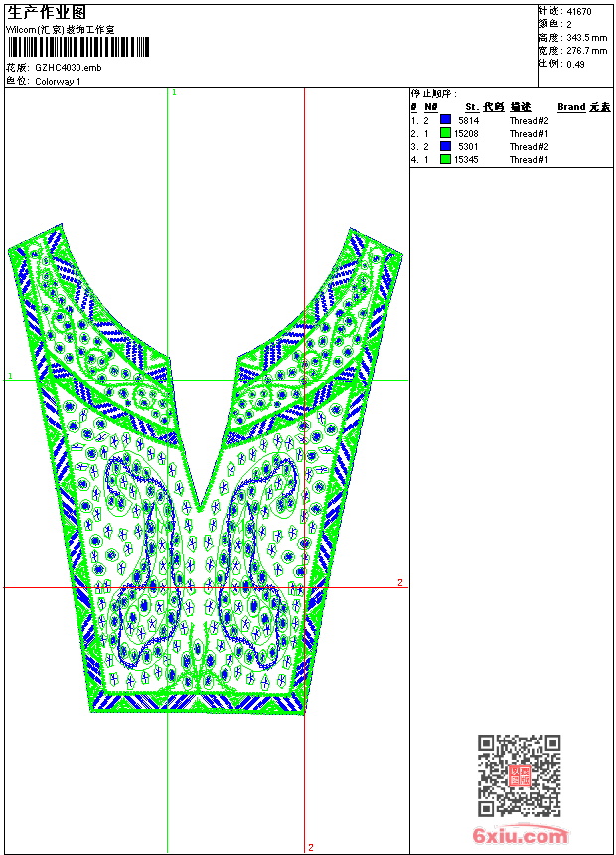Click the green swatch for thread code 15208
Image resolution: width=616 pixels, height=855 pixels.
[445, 133]
